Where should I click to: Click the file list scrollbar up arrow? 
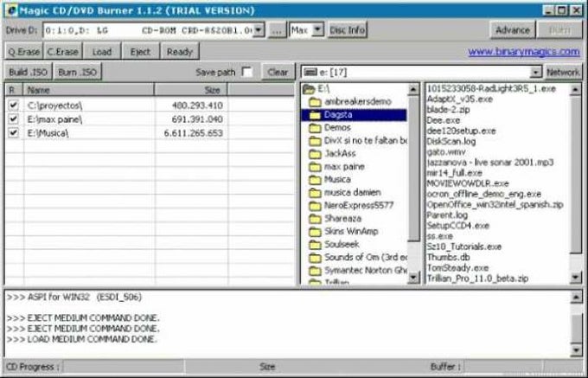[575, 90]
